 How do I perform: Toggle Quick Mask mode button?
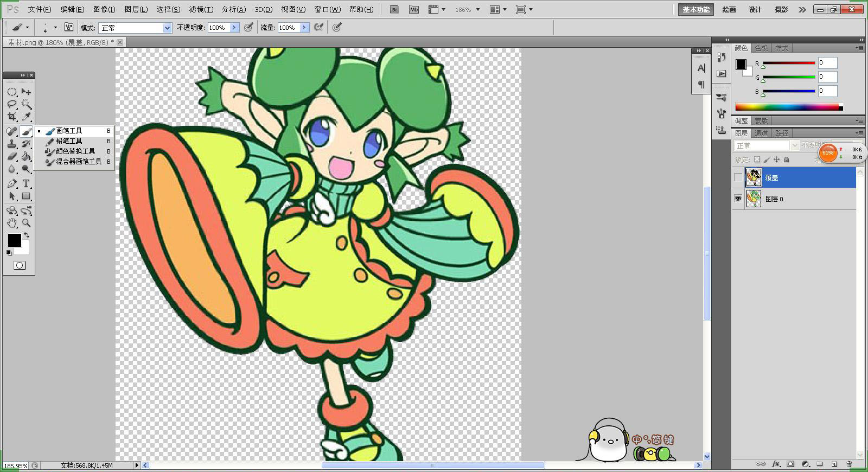click(20, 265)
